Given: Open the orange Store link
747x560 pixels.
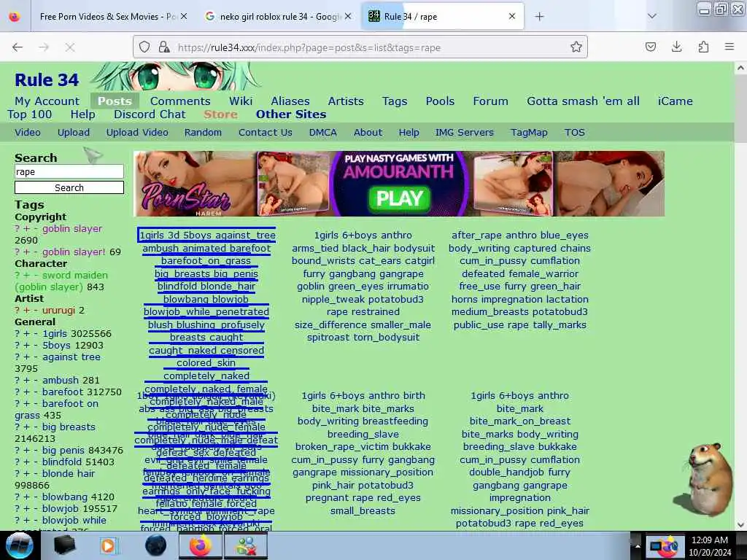Looking at the screenshot, I should (x=220, y=114).
